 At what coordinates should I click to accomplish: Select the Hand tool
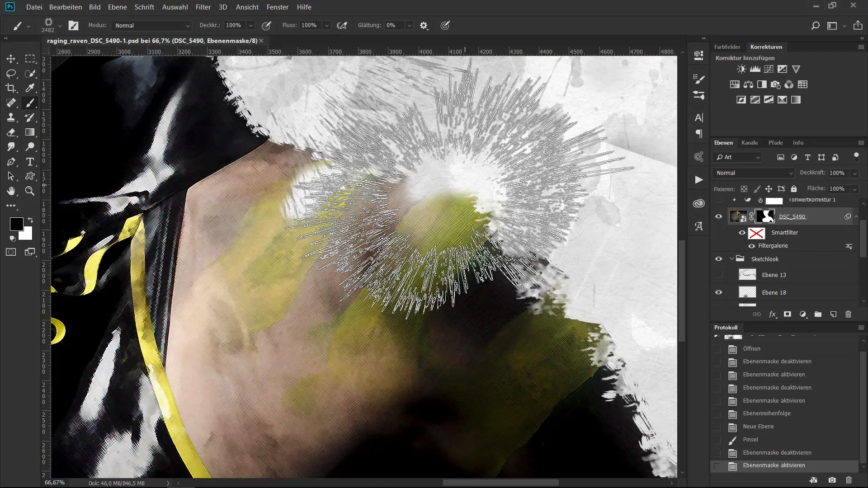pos(11,191)
